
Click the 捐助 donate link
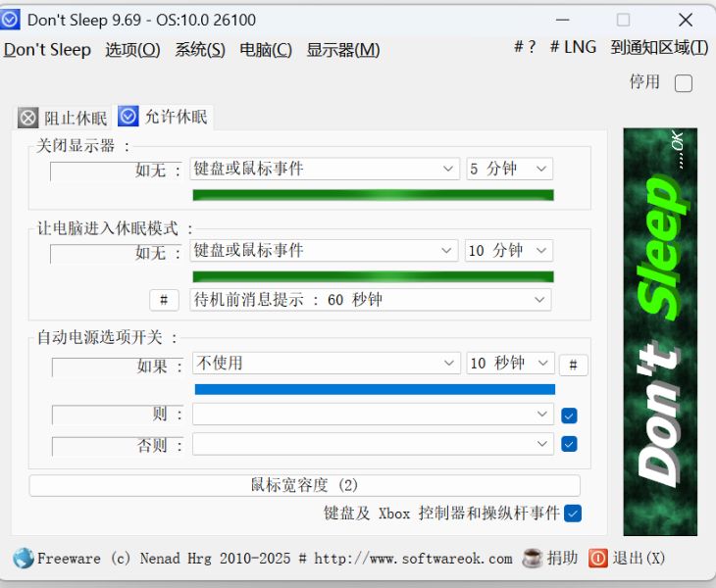tap(563, 558)
